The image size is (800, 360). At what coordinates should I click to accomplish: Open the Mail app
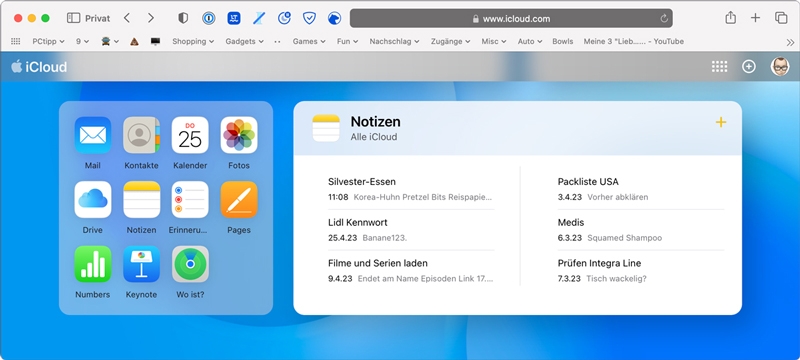tap(93, 135)
